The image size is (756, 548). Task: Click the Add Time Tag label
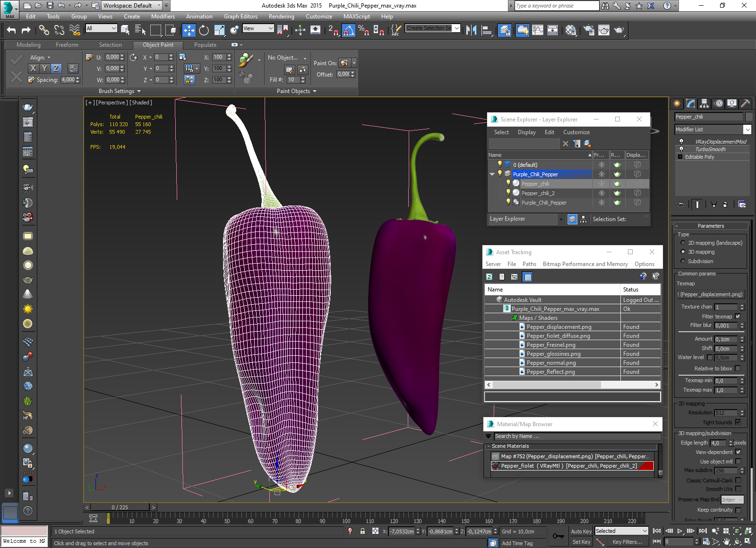517,543
